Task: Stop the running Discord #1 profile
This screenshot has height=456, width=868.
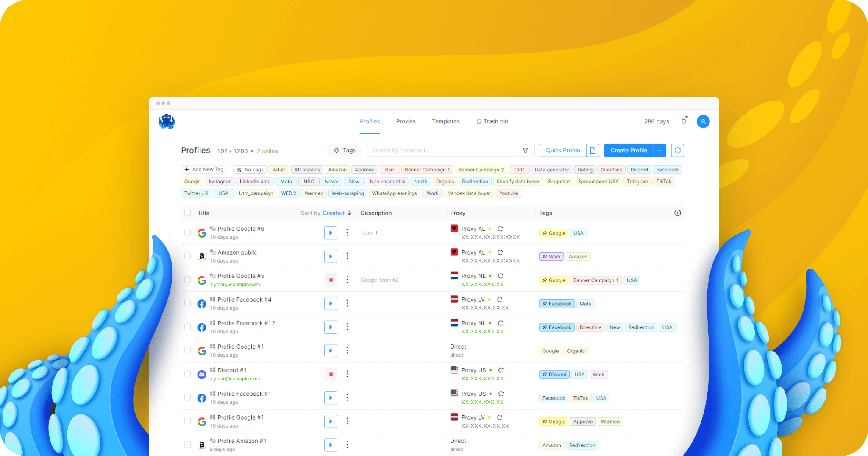Action: (x=331, y=374)
